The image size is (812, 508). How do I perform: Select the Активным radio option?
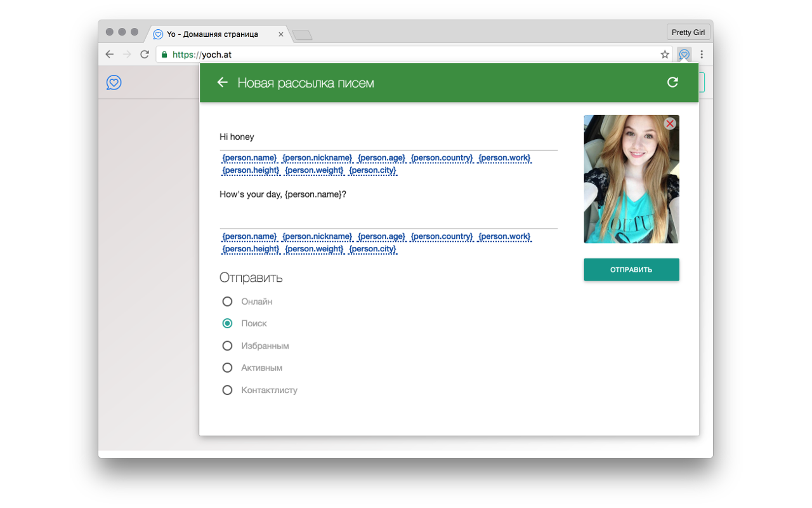[227, 367]
